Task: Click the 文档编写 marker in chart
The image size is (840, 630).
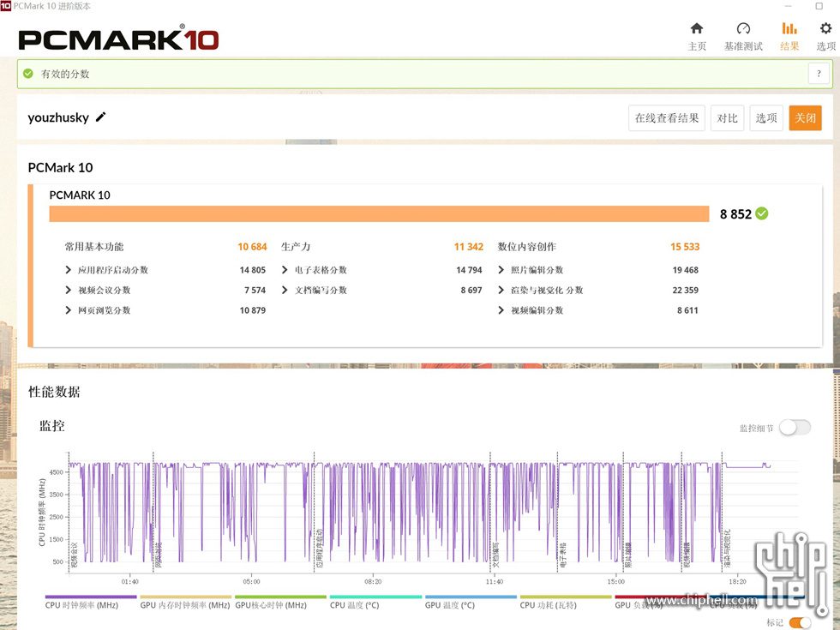Action: tap(495, 555)
